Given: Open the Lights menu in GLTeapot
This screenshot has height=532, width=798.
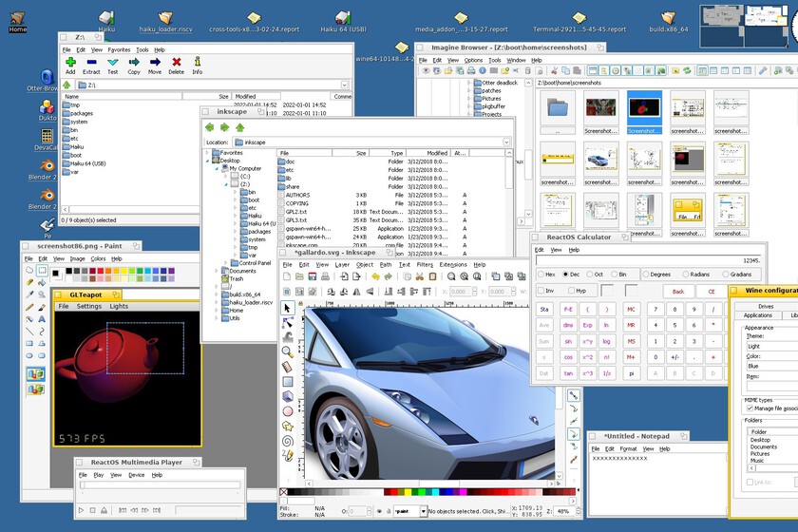Looking at the screenshot, I should coord(119,307).
